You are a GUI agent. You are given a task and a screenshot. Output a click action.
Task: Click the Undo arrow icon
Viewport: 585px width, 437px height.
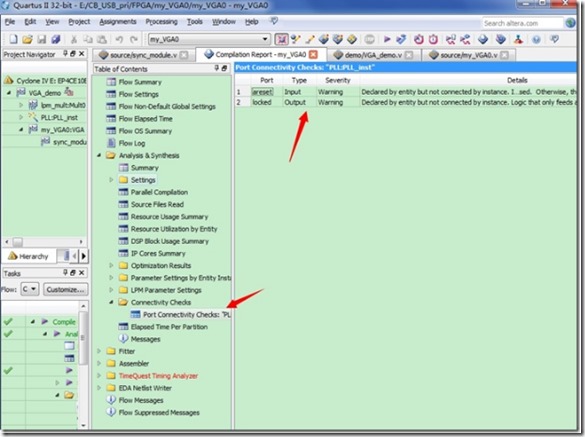coord(119,39)
